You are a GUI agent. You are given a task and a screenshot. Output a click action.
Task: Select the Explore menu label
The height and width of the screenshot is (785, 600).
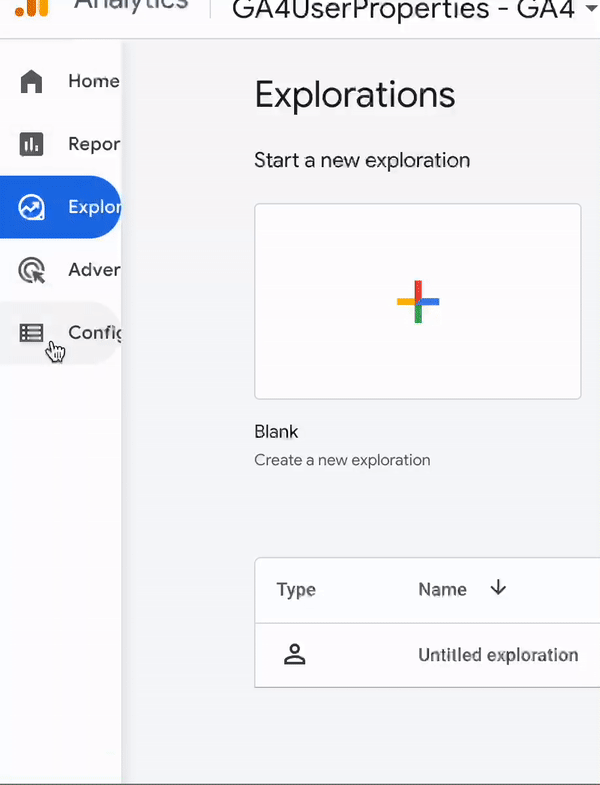(94, 207)
